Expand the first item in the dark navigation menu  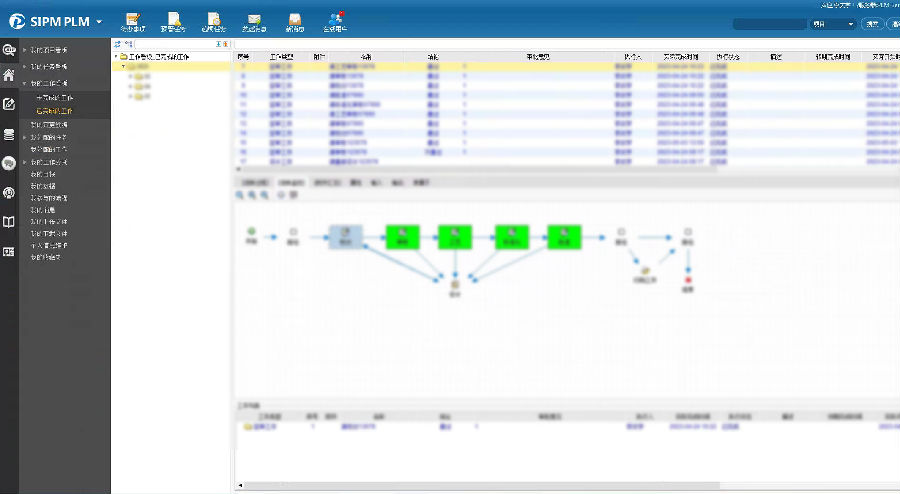click(x=25, y=50)
